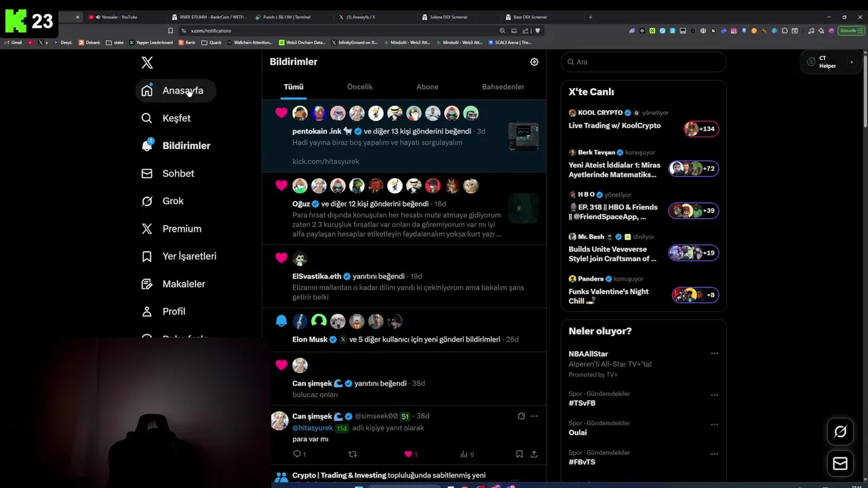Open notification settings gear icon

534,62
